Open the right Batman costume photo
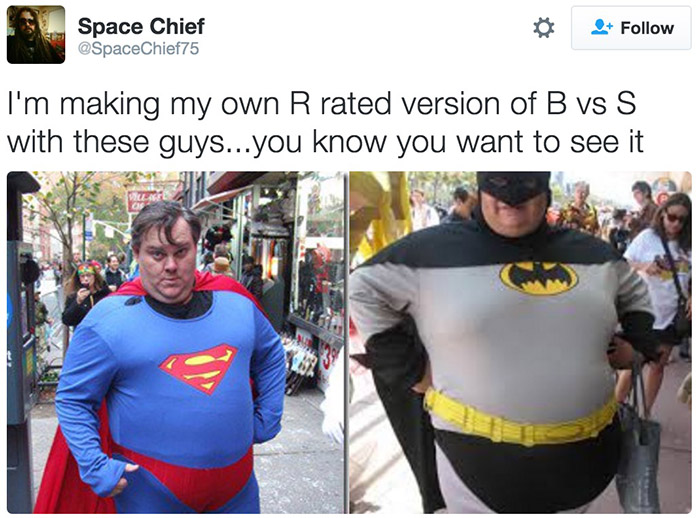This screenshot has width=700, height=518. click(x=521, y=343)
